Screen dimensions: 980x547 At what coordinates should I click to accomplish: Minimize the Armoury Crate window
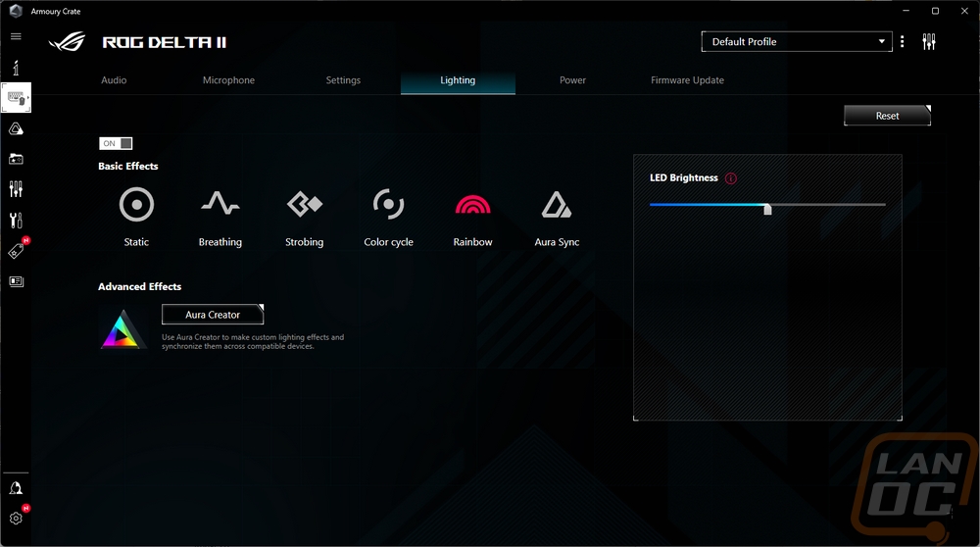pyautogui.click(x=906, y=11)
